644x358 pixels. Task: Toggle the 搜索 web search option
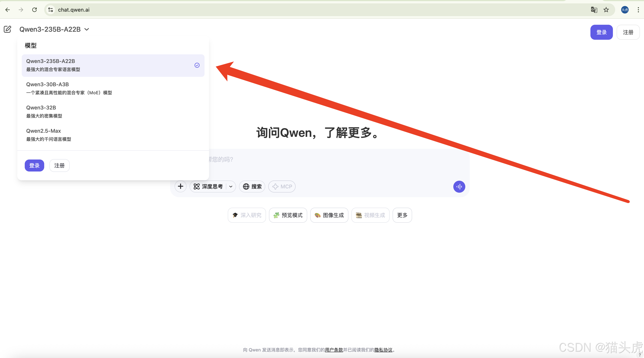coord(252,187)
